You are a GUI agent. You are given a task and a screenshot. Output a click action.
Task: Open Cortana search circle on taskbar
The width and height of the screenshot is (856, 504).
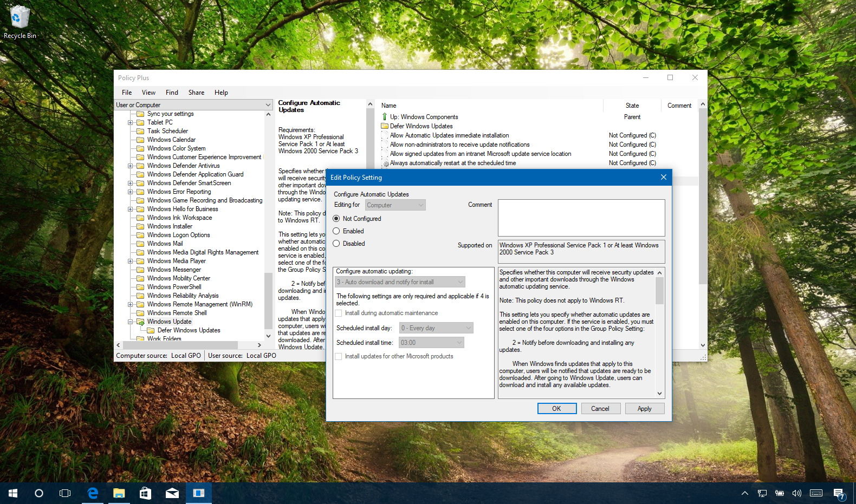coord(39,493)
